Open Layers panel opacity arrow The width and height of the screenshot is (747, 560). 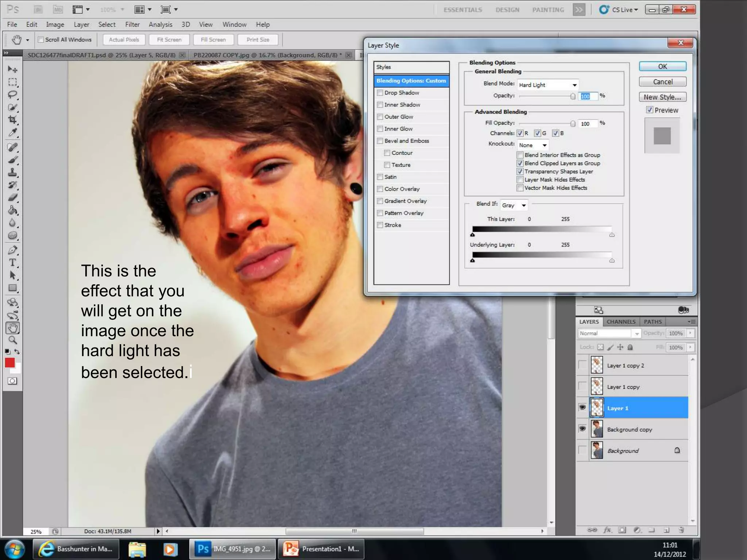[x=690, y=333]
